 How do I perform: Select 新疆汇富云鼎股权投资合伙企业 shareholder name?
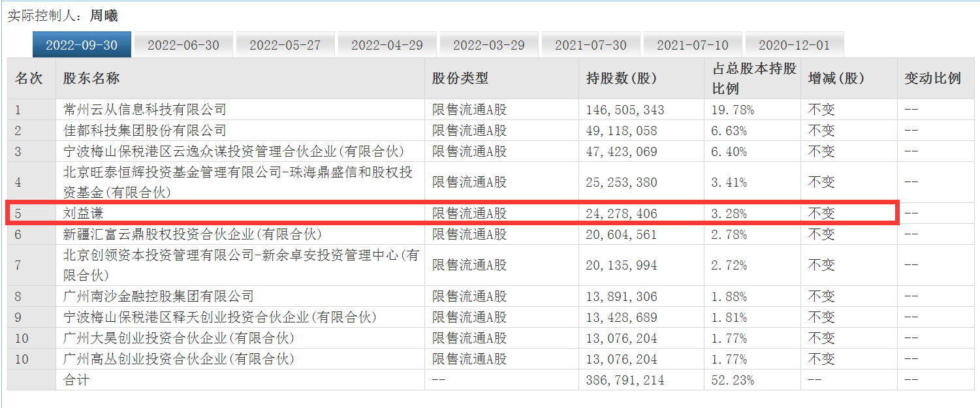pos(193,234)
